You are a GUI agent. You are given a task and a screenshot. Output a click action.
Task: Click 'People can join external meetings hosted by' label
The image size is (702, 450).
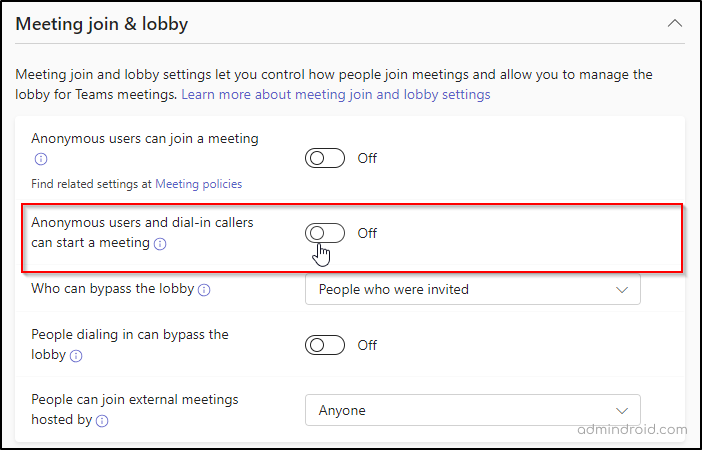(134, 400)
